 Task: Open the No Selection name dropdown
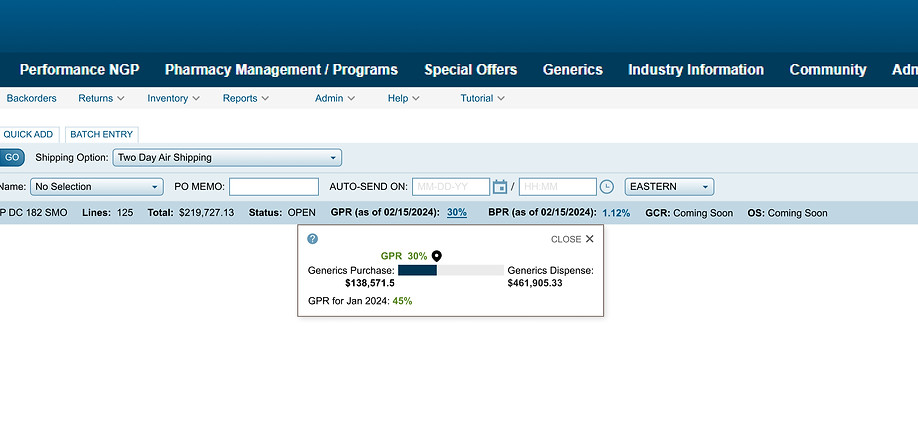[97, 187]
